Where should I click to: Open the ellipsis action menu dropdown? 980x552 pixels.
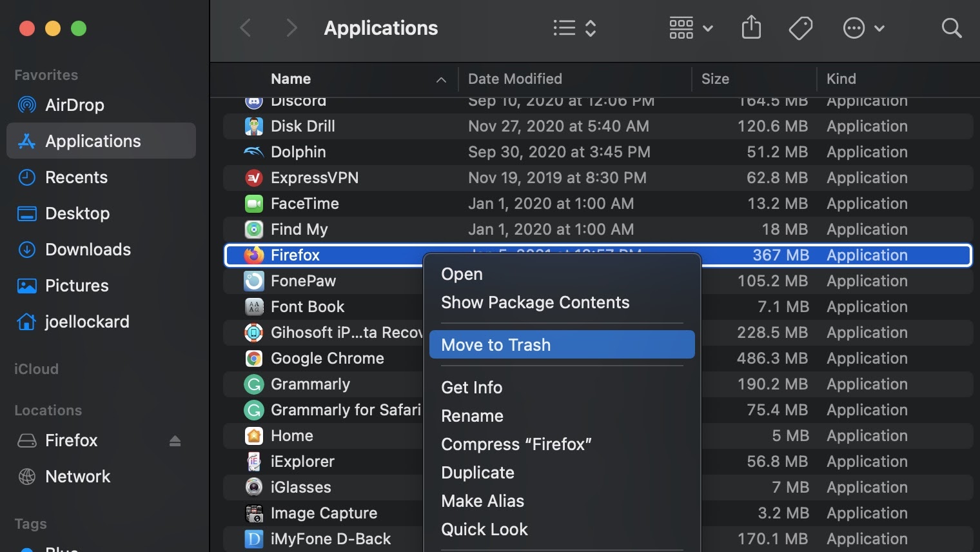863,28
